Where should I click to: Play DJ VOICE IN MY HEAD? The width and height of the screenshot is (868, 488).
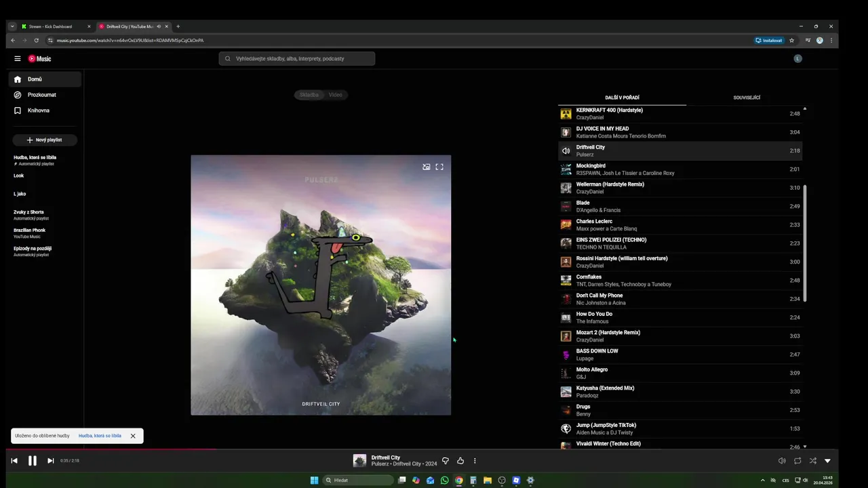[680, 132]
